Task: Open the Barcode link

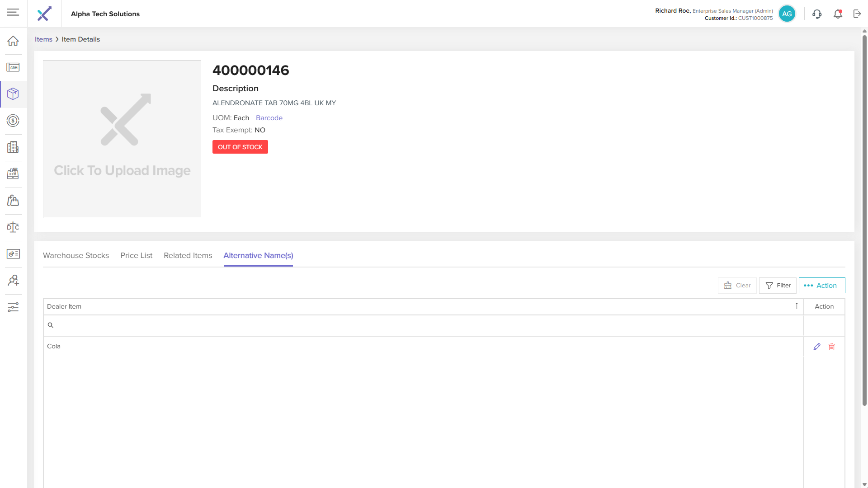Action: 269,117
